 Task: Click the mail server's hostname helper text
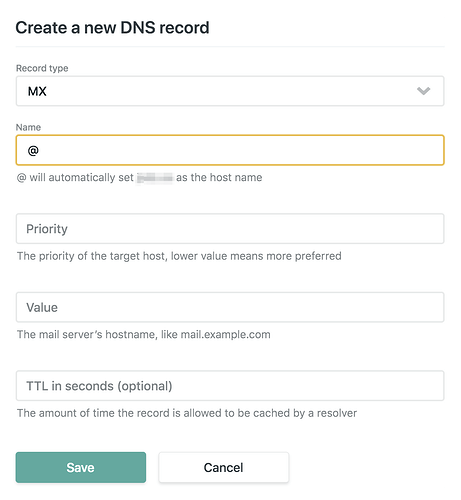[144, 334]
